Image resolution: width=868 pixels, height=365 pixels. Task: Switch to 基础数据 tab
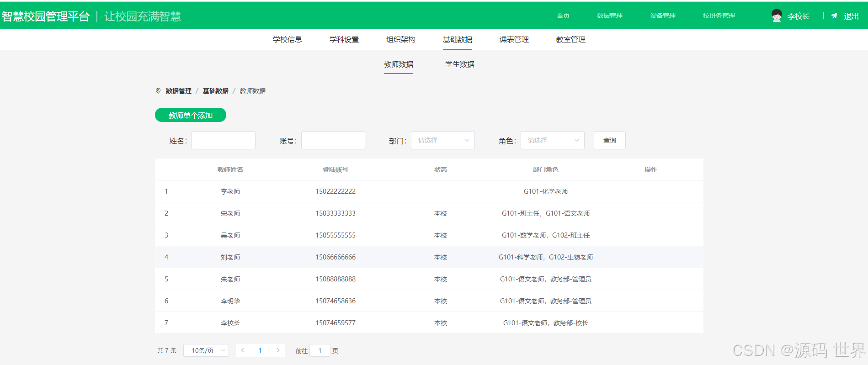click(x=458, y=40)
